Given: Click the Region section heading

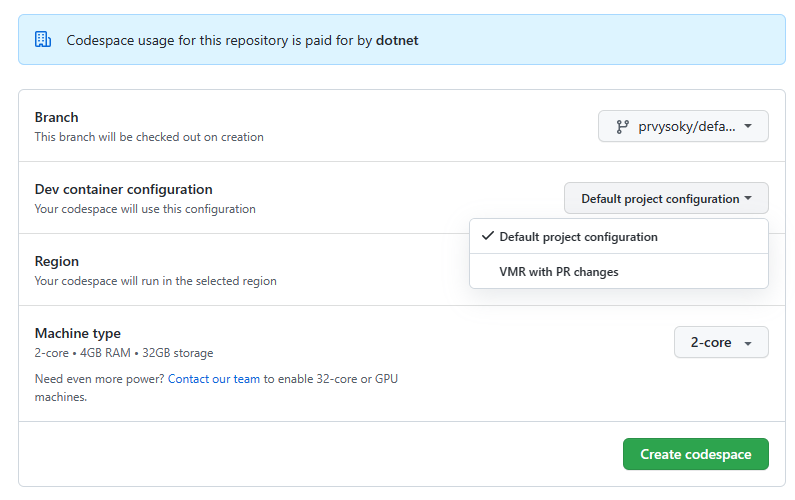Looking at the screenshot, I should pos(56,261).
